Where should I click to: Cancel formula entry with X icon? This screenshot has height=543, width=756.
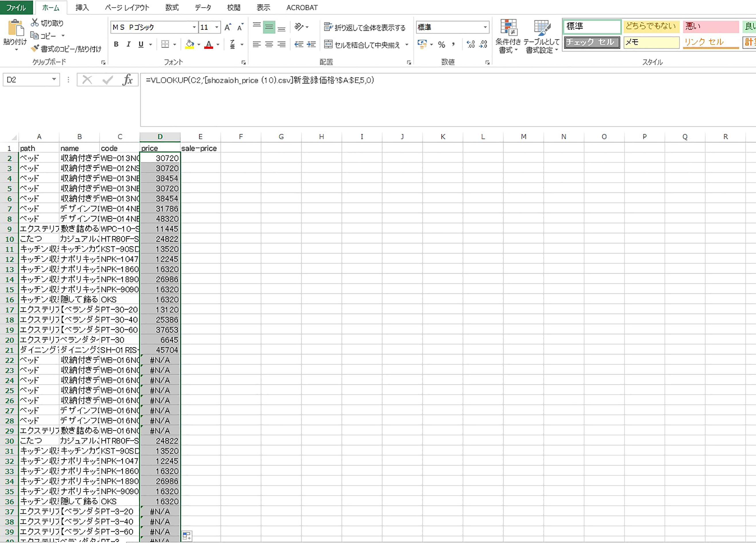pyautogui.click(x=87, y=80)
